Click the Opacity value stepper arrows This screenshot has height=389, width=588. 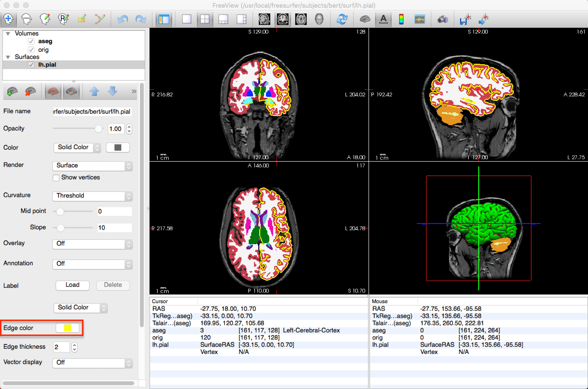click(129, 129)
